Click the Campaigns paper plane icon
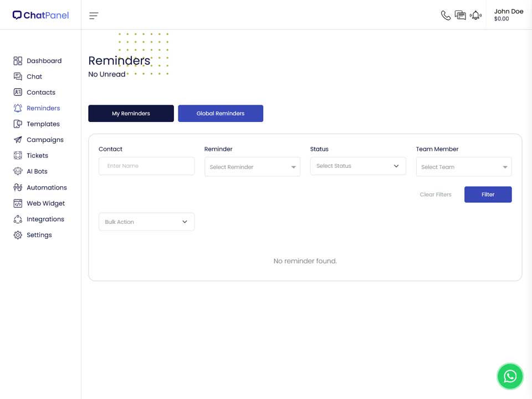 click(x=18, y=140)
